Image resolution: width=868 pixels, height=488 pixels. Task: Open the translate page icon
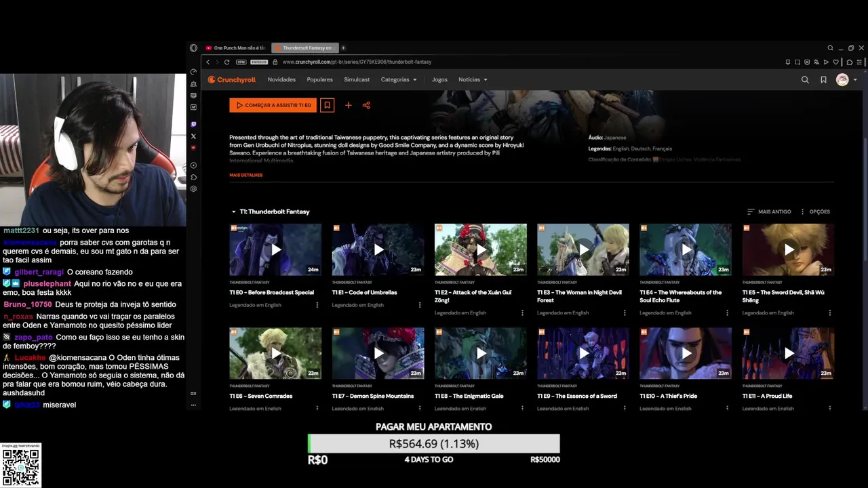coord(816,62)
